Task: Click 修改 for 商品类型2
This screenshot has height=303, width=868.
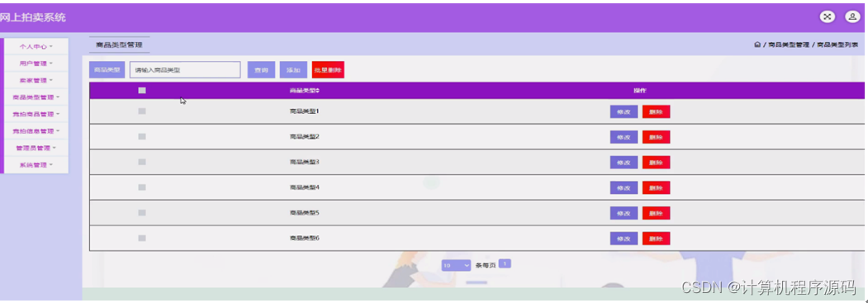Action: pos(624,137)
